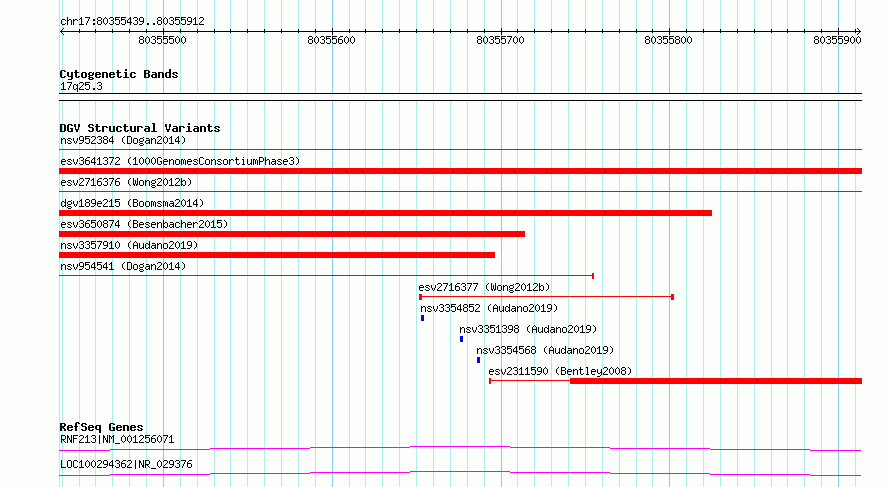Click the blue marker under nsv3354568

[x=478, y=360]
